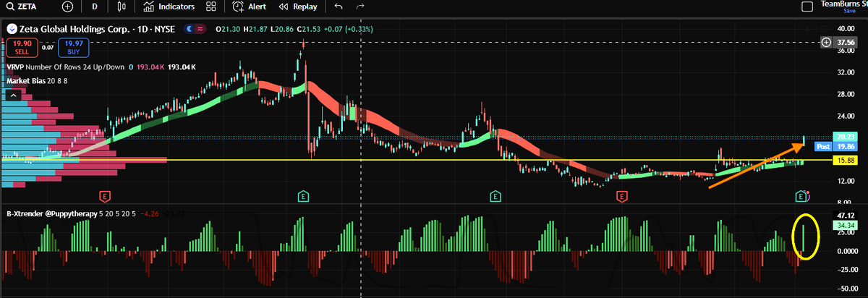868x298 pixels.
Task: Click the 19.97 BUY button
Action: pos(74,48)
